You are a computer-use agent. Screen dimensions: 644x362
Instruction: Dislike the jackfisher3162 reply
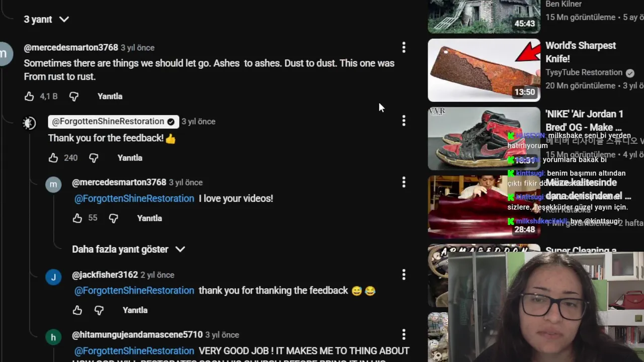(x=99, y=310)
